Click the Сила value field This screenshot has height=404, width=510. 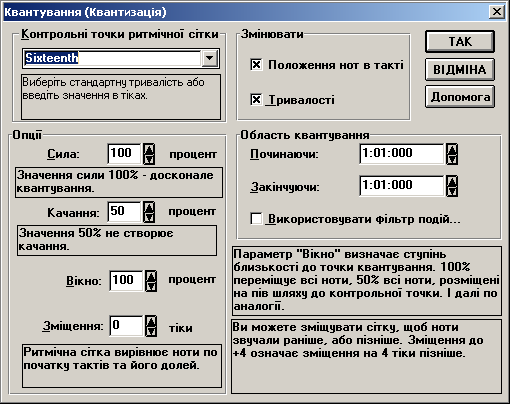click(x=125, y=154)
